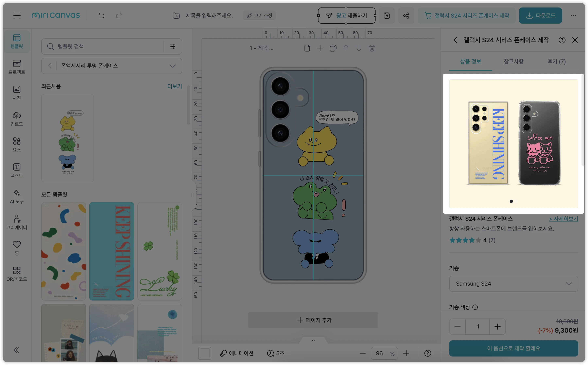Open AI 도구 sidebar panel

click(x=17, y=196)
